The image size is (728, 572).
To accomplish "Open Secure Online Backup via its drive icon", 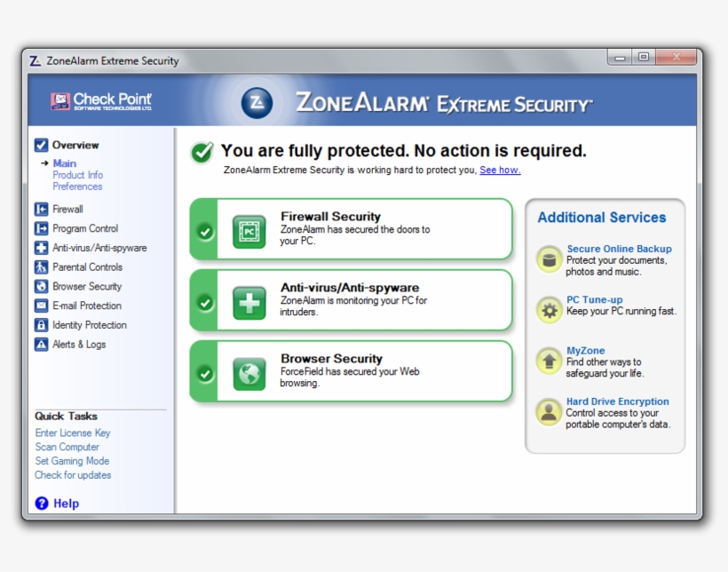I will click(x=549, y=259).
